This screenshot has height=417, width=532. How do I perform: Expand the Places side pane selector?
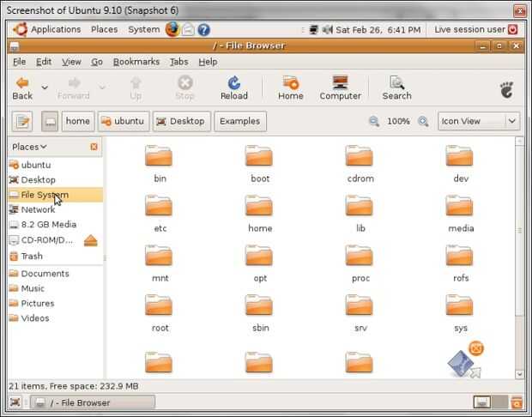(x=29, y=147)
